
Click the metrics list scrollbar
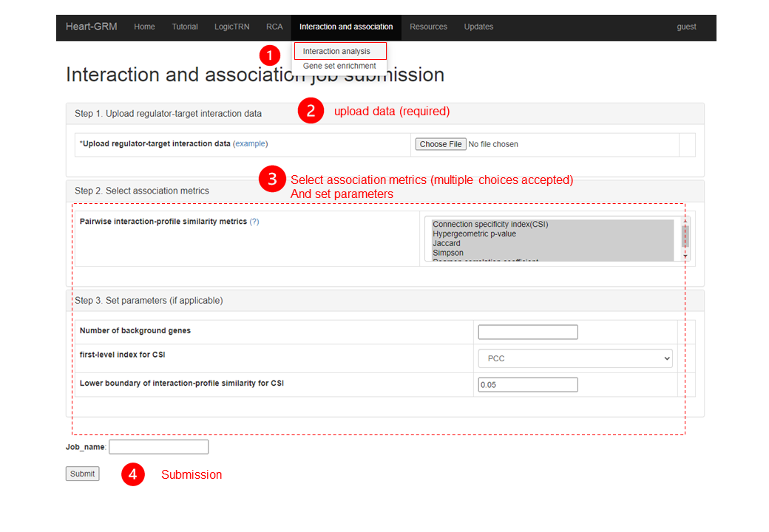(x=685, y=236)
